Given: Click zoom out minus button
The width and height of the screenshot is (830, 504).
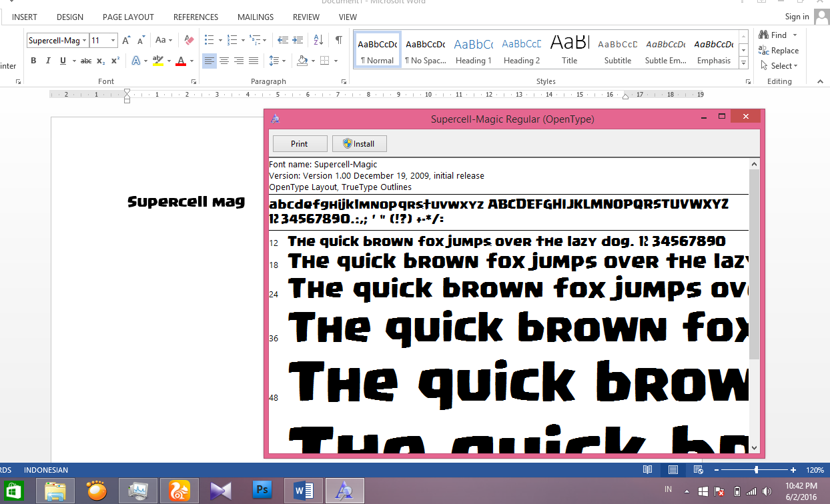Looking at the screenshot, I should pos(716,470).
